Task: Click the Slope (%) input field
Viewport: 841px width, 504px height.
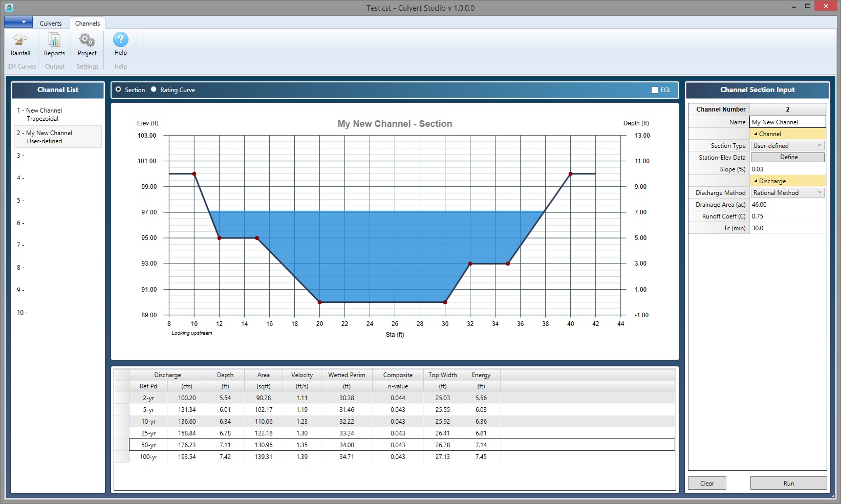Action: coord(788,169)
